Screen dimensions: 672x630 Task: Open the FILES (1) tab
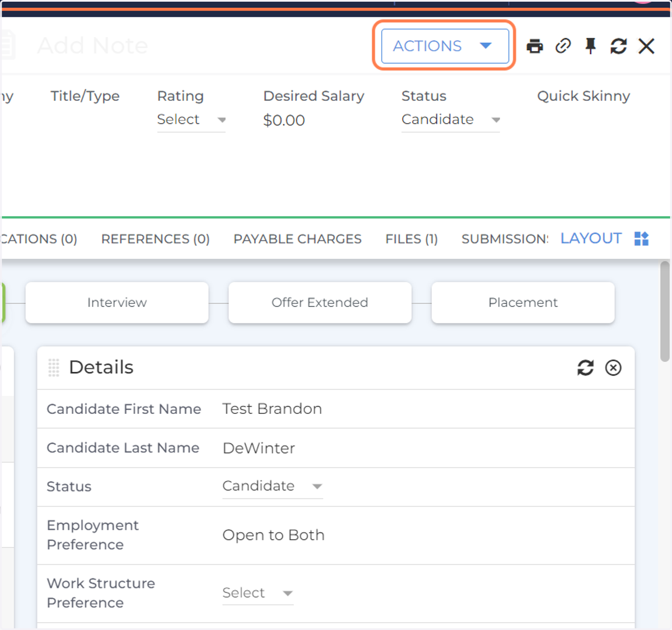[x=412, y=239]
